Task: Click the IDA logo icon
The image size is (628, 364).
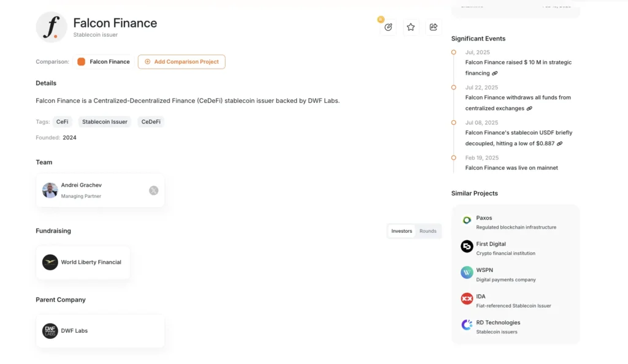Action: (x=467, y=298)
